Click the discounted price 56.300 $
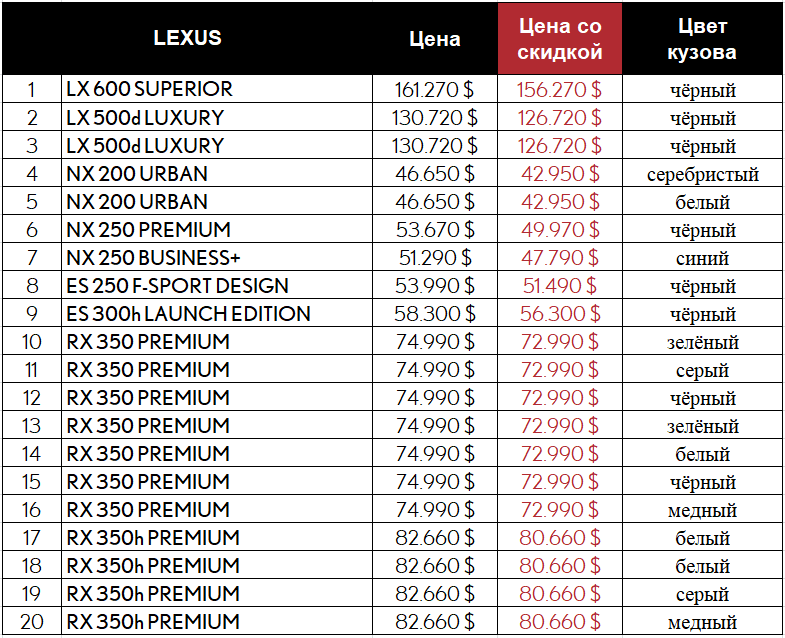This screenshot has height=638, width=785. 560,313
